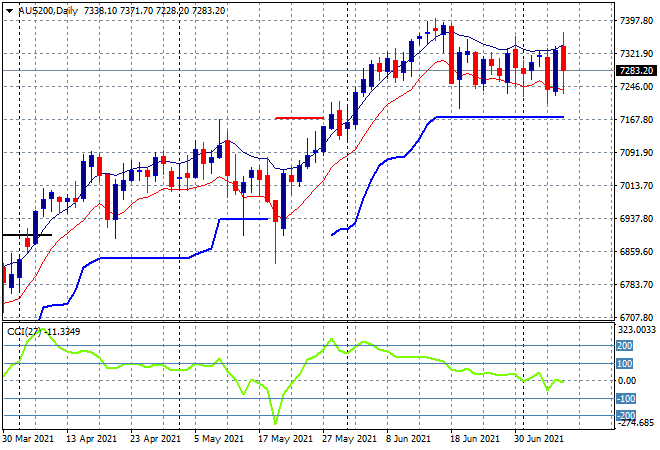This screenshot has width=660, height=450.
Task: Click the 18 Jun 2021 date label
Action: (x=475, y=439)
